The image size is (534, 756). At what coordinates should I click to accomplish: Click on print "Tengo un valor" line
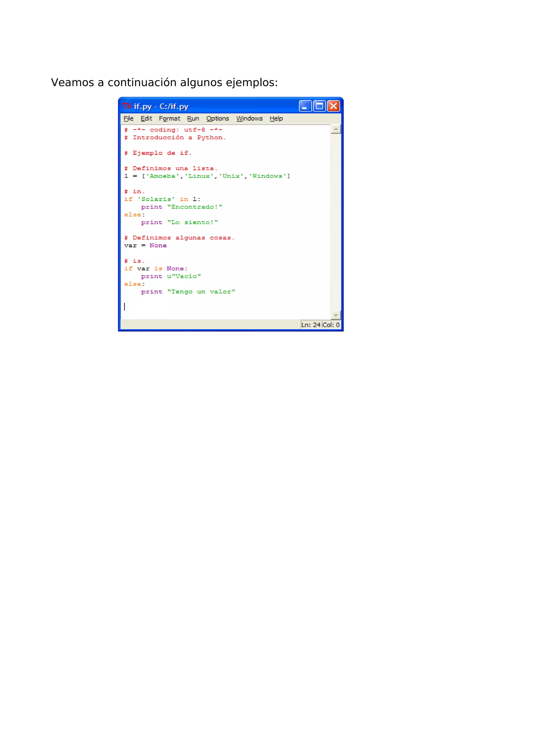pyautogui.click(x=188, y=292)
